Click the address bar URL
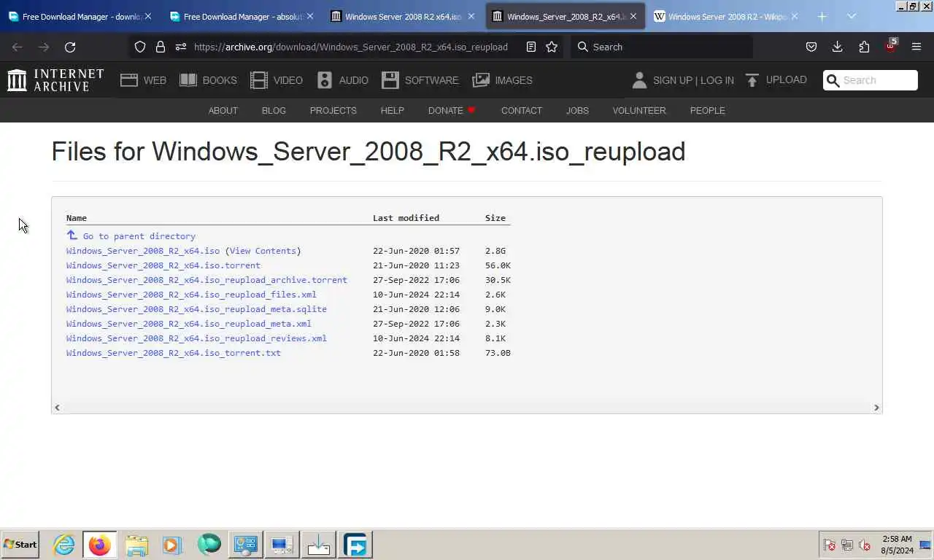934x560 pixels. coord(351,47)
